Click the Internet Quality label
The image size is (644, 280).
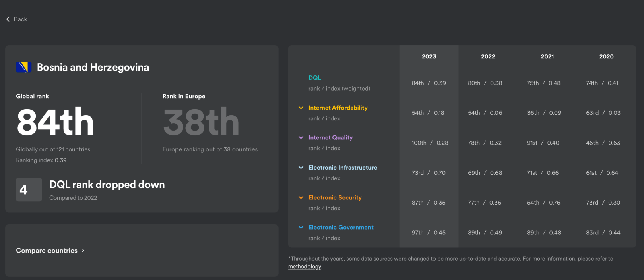point(330,137)
